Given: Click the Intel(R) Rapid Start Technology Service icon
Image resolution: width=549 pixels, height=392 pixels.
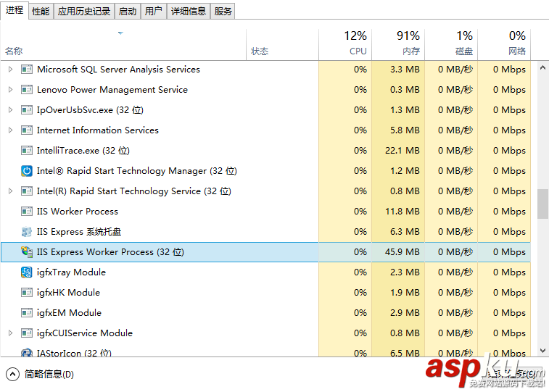Looking at the screenshot, I should click(x=27, y=191).
